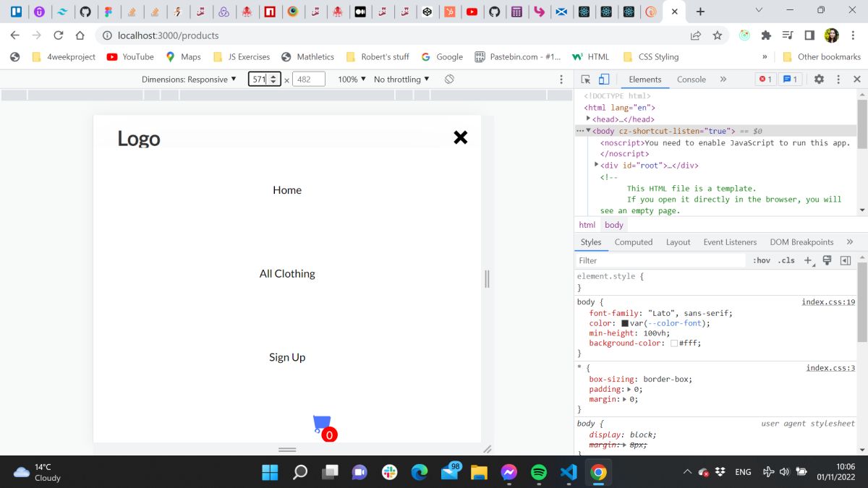Open the Layout tab
868x488 pixels.
click(x=678, y=242)
